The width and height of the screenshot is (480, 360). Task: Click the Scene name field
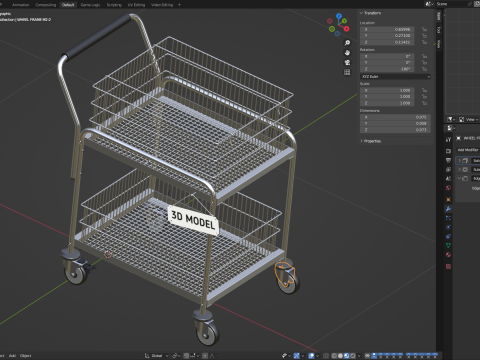pos(451,4)
